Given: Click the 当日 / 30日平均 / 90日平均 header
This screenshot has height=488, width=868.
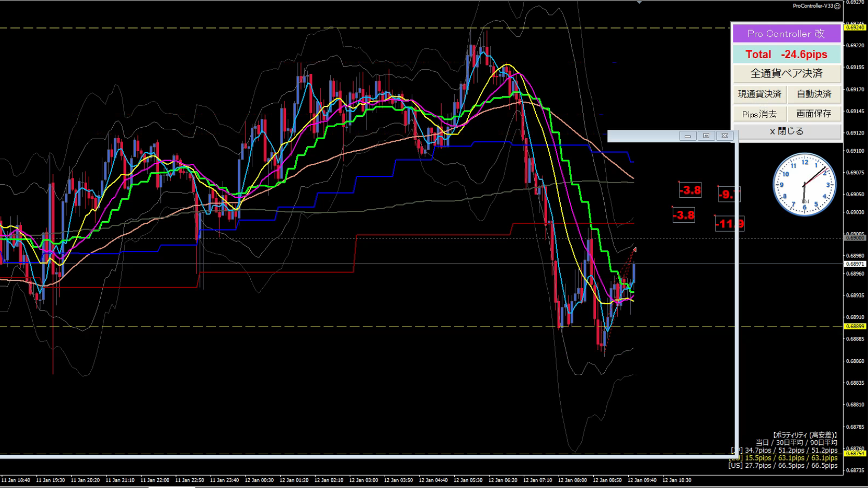Looking at the screenshot, I should pos(796,443).
